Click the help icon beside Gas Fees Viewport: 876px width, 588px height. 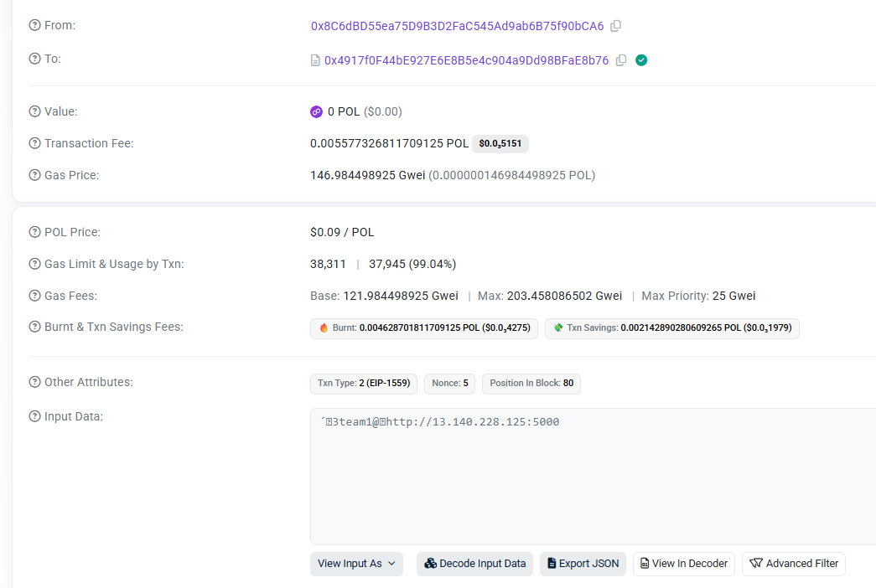tap(34, 296)
